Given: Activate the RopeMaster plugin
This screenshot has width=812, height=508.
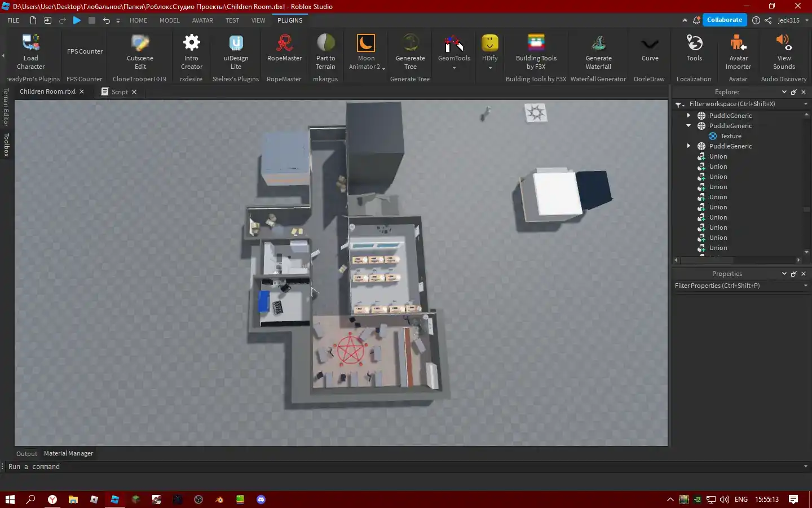Looking at the screenshot, I should tap(284, 49).
